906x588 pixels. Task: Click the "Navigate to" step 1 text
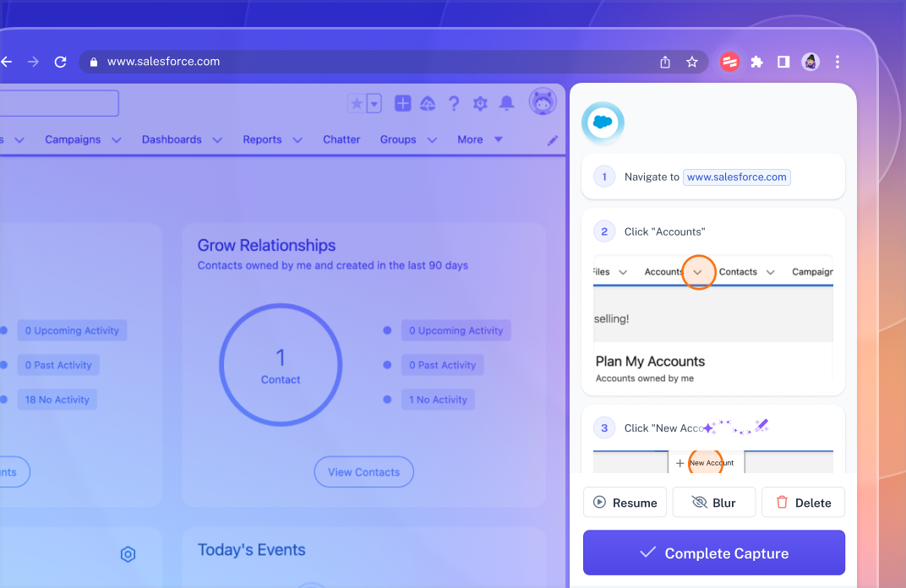point(652,177)
